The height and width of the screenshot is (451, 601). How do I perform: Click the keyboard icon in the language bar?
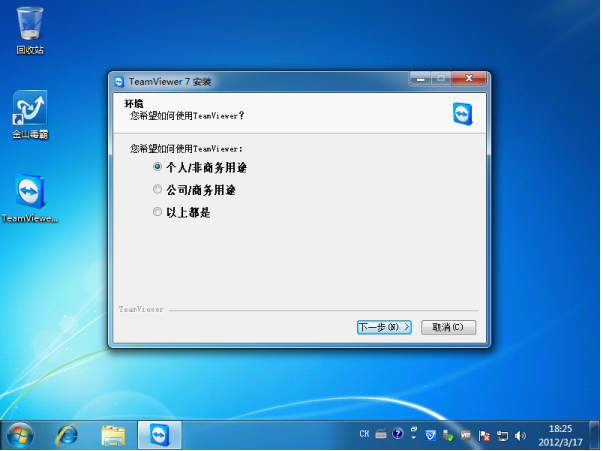coord(381,434)
